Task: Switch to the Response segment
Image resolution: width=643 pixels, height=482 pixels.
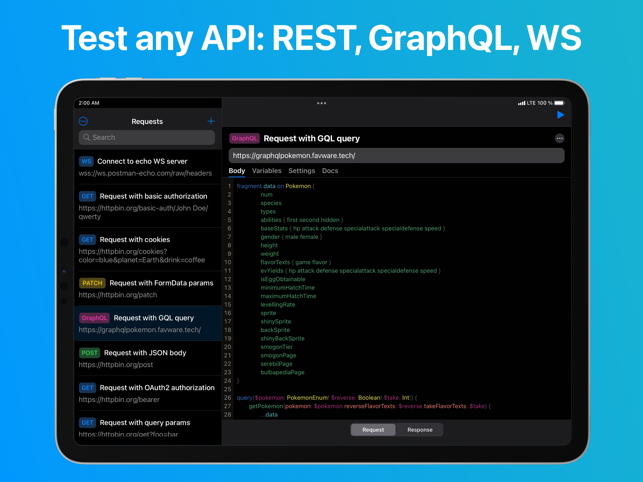Action: [420, 430]
